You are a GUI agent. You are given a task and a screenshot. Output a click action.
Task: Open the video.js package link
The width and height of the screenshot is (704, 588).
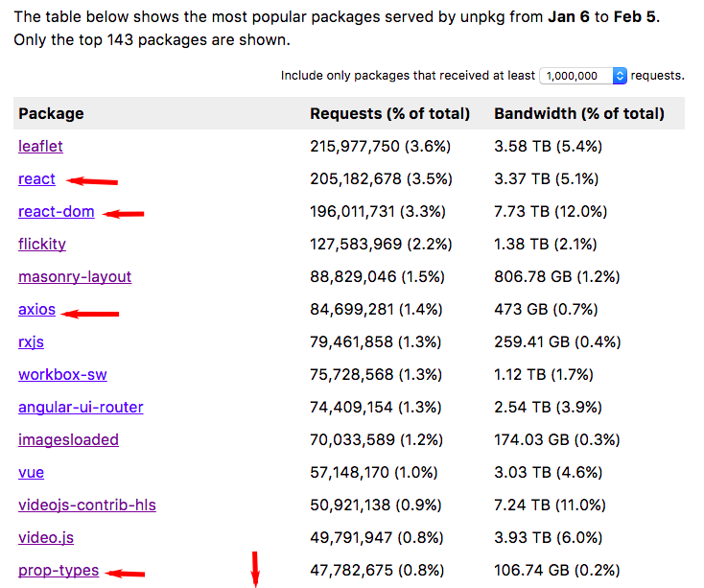point(46,538)
